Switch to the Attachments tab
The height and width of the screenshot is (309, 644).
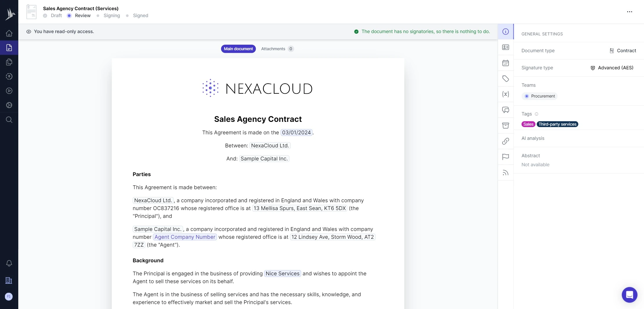[277, 49]
